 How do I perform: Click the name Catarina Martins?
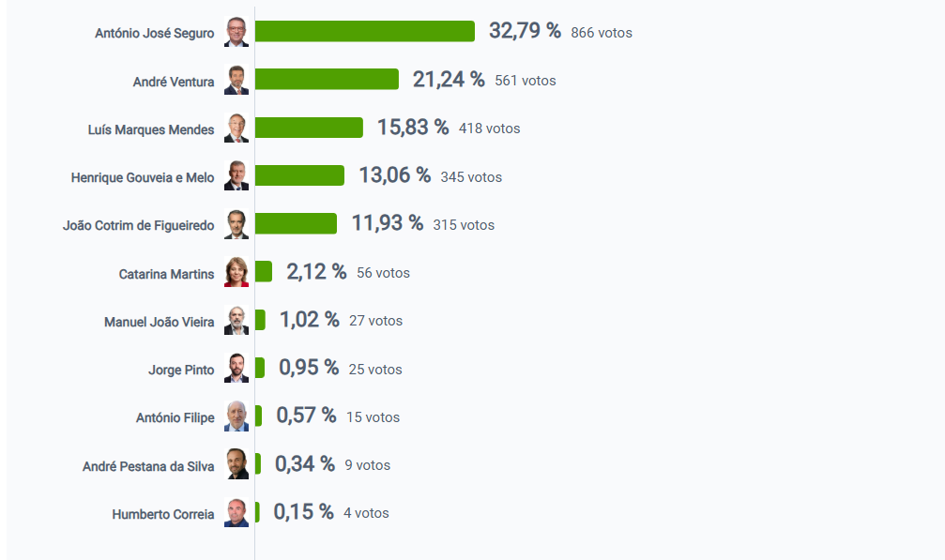tap(166, 274)
